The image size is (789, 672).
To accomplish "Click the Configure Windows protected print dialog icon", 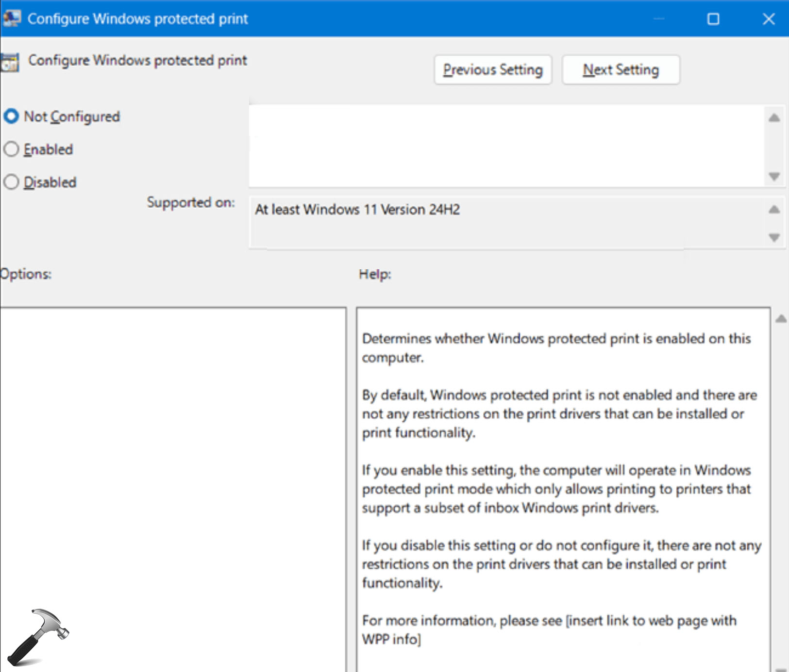I will 13,18.
